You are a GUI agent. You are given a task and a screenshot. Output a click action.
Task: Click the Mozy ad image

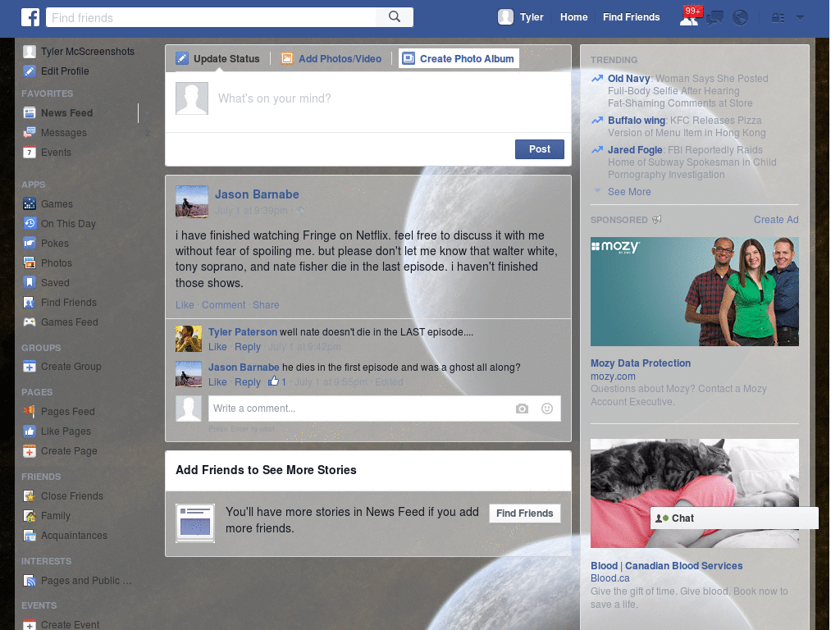694,291
